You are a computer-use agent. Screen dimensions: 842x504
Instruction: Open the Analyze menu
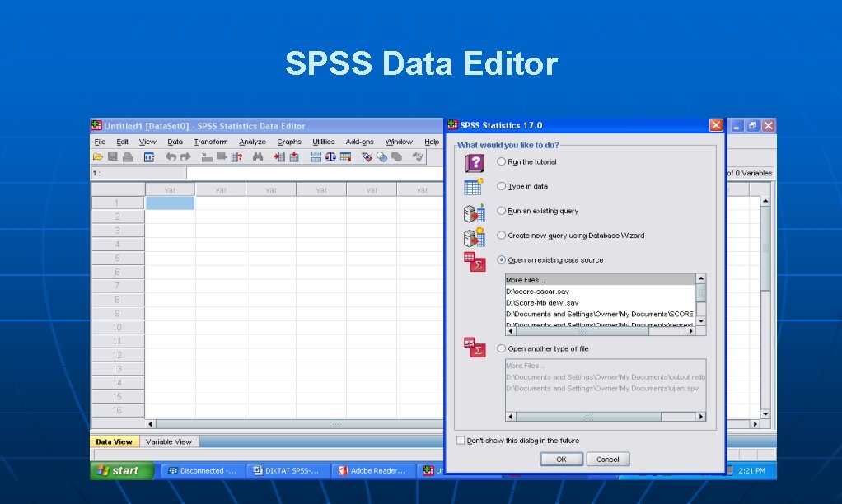(252, 142)
